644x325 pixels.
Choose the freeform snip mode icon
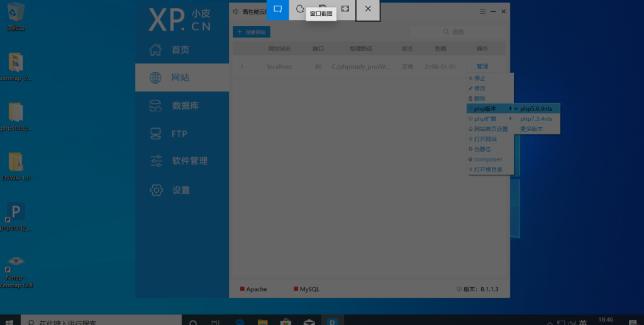coord(300,9)
